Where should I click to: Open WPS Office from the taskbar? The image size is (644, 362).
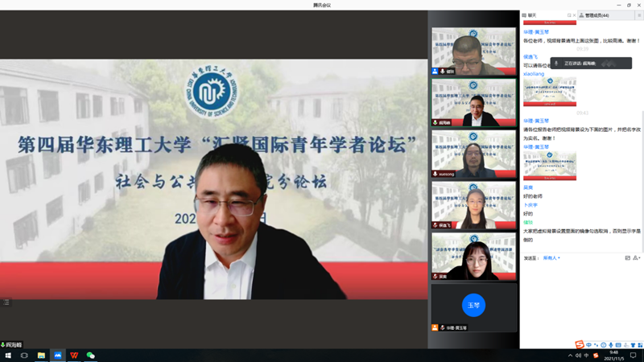pyautogui.click(x=74, y=355)
